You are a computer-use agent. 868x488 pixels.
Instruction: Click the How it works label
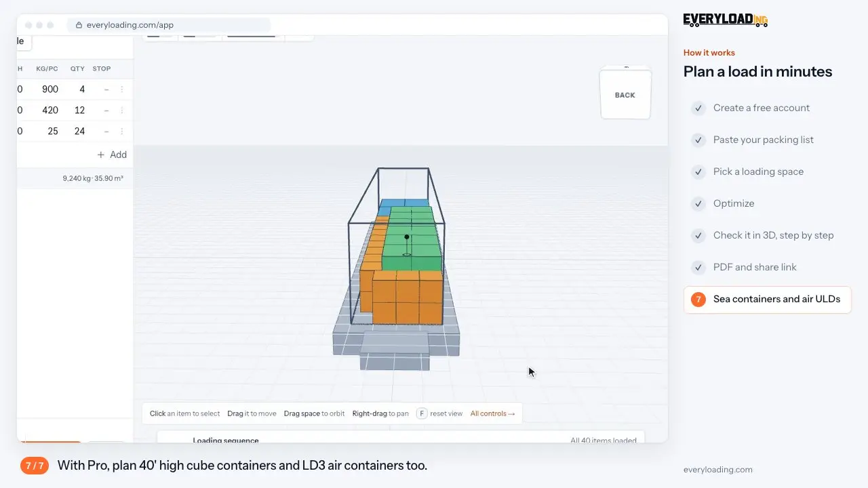click(709, 53)
